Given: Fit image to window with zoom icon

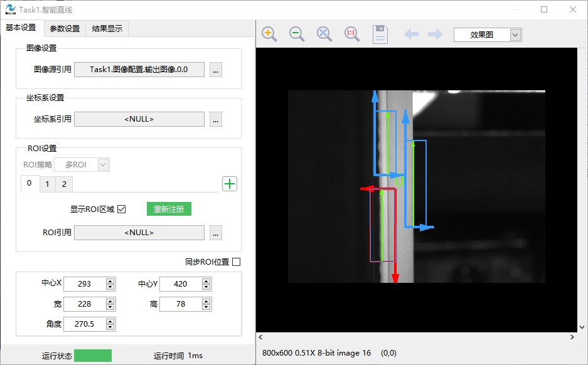Looking at the screenshot, I should pyautogui.click(x=324, y=34).
